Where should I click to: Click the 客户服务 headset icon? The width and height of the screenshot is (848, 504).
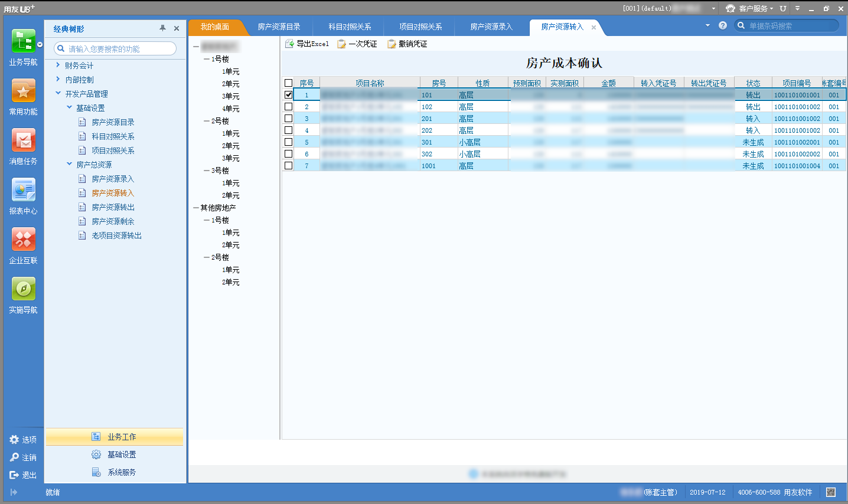[x=730, y=8]
